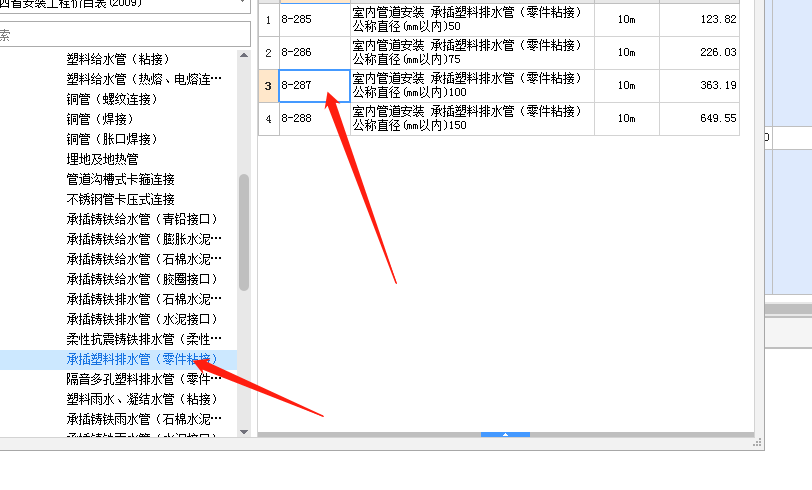Select tree item 铜管（焊接）
Viewport: 812px width, 490px height.
click(100, 119)
